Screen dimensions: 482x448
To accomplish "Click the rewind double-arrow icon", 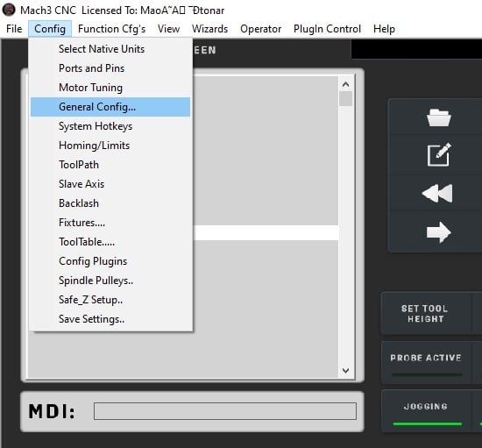I will tap(437, 193).
